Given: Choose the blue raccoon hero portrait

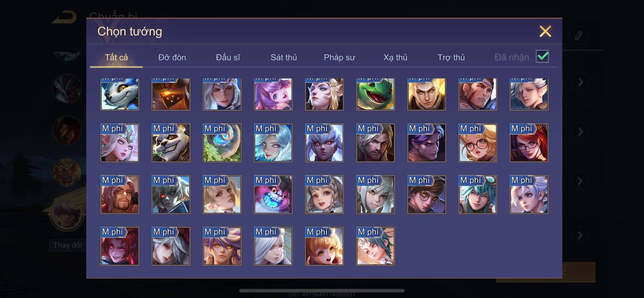Looking at the screenshot, I should 119,94.
